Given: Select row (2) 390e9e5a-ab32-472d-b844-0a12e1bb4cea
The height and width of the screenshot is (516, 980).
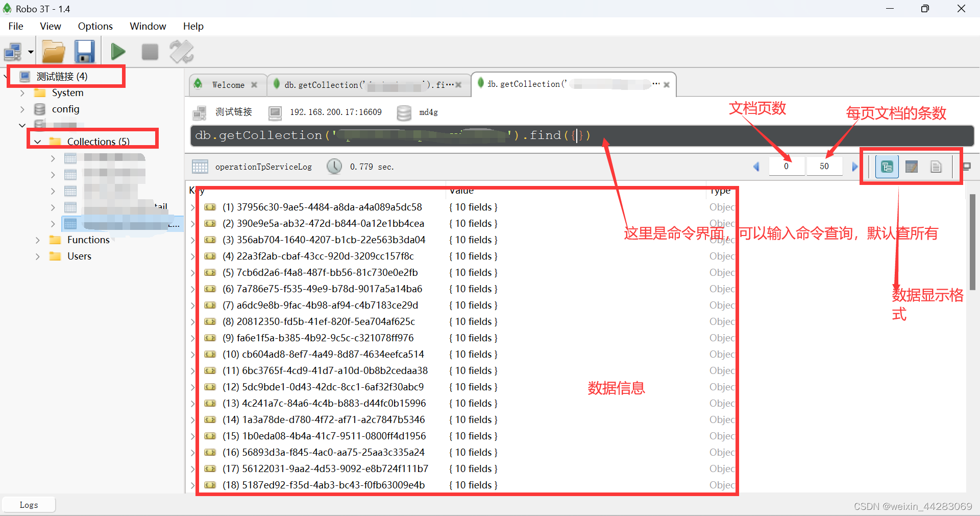Looking at the screenshot, I should (x=323, y=224).
